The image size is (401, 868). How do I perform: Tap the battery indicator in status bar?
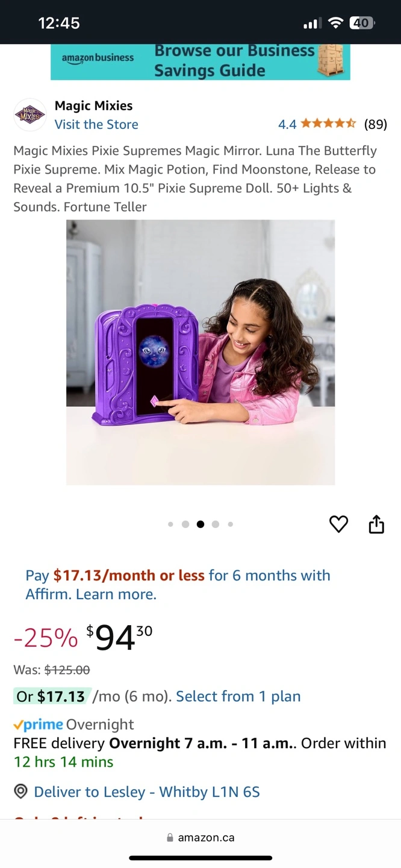pos(362,23)
